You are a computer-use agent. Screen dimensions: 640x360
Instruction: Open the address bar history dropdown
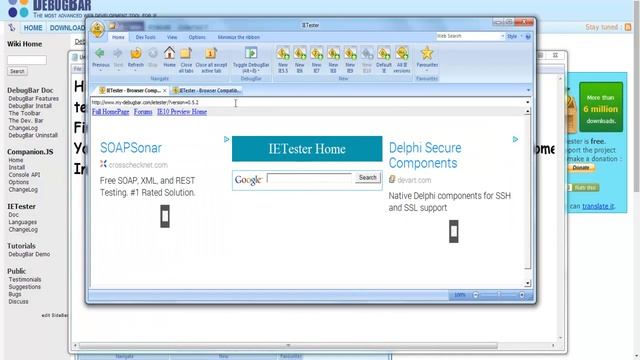pyautogui.click(x=527, y=102)
